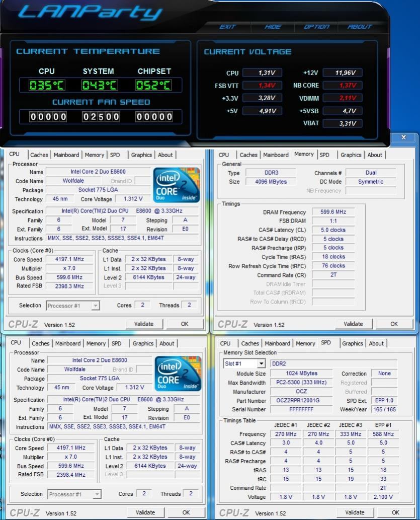Open Processor #1 dropdown in top-left CPU-Z
Image resolution: width=420 pixels, height=520 pixels.
coord(72,306)
